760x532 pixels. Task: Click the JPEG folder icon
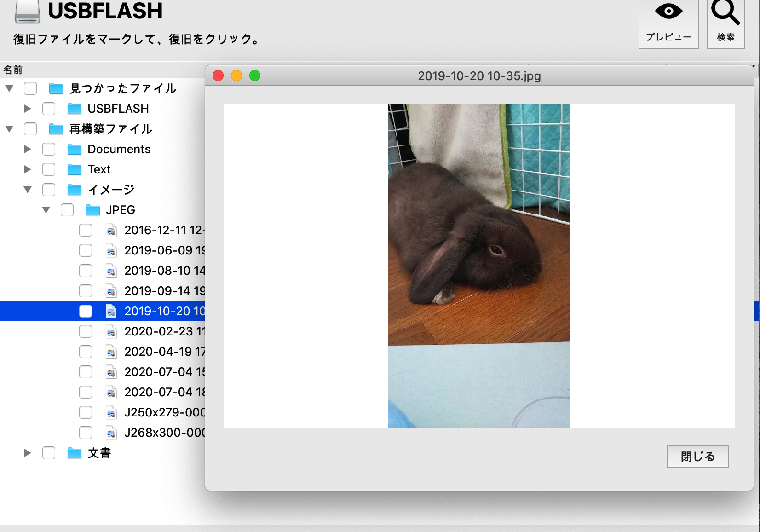93,210
